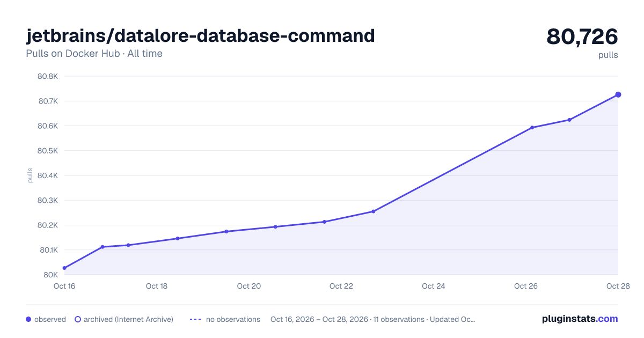This screenshot has height=338, width=644.
Task: Click 'archived (Internet Archive)' legend label
Action: 128,319
